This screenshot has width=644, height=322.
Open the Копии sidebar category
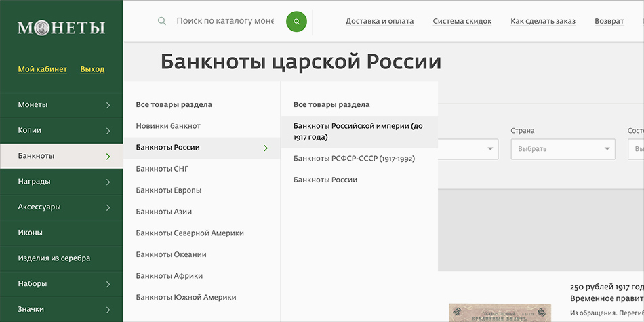click(62, 131)
